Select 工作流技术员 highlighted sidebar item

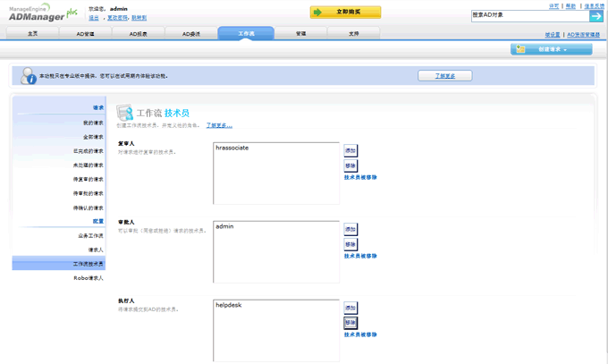tap(58, 264)
